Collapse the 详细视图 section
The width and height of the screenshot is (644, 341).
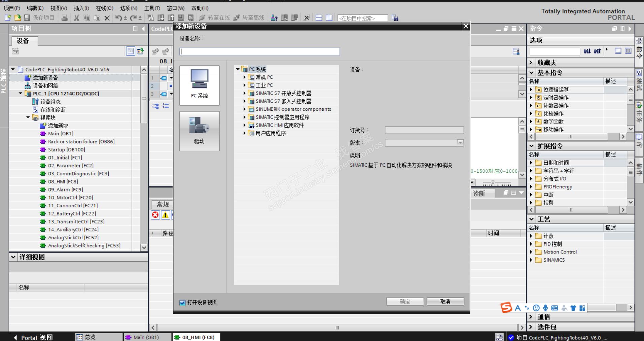click(x=13, y=257)
